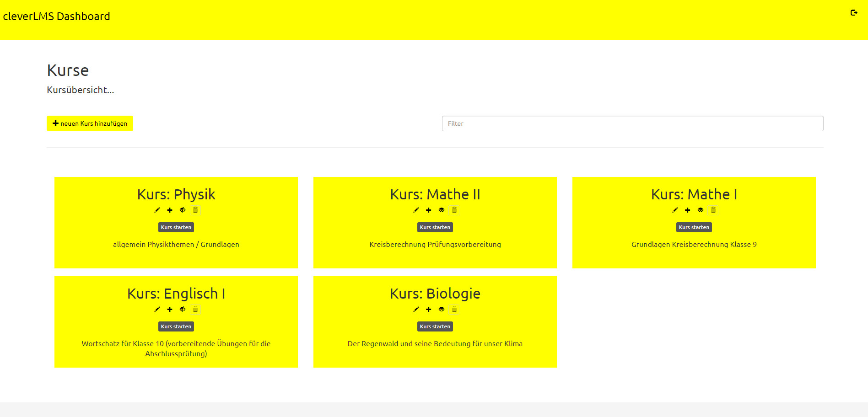Toggle visibility eye of Biologie course
Screen dimensions: 868x417
click(x=442, y=310)
